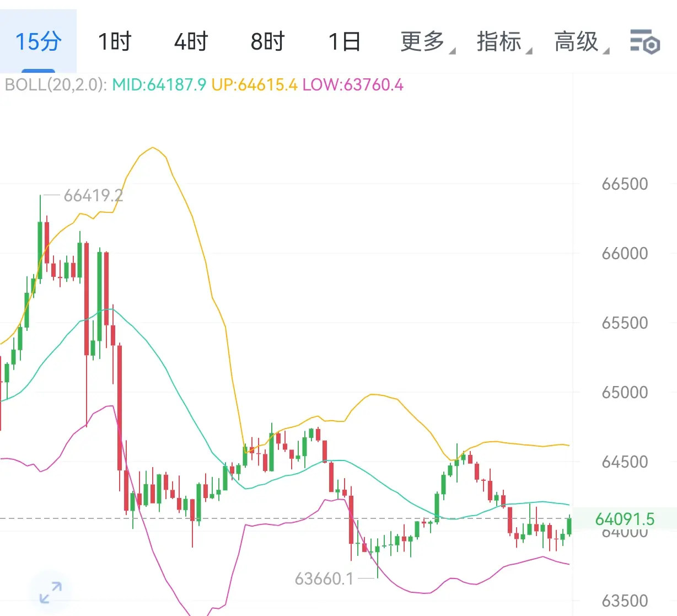Click the 66419.2 high price label

pyautogui.click(x=93, y=195)
